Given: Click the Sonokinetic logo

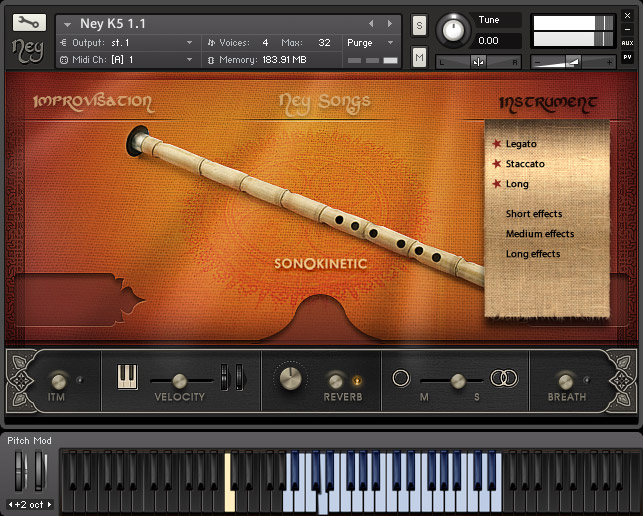Looking at the screenshot, I should click(320, 263).
